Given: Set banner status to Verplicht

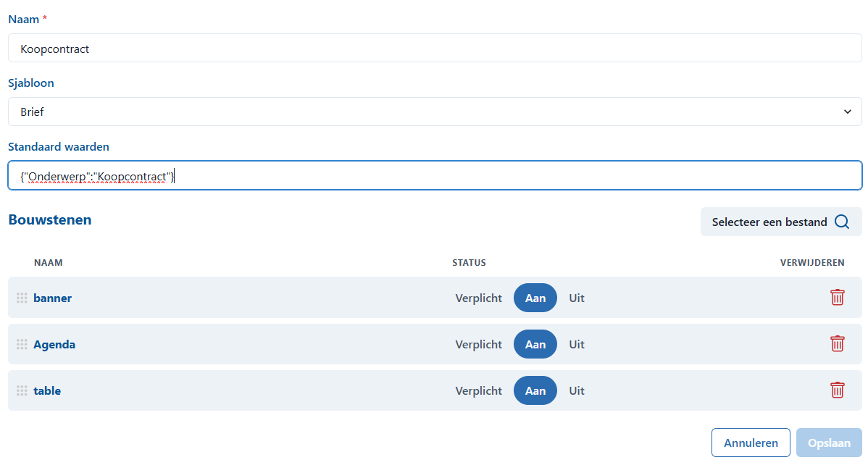Looking at the screenshot, I should point(478,298).
